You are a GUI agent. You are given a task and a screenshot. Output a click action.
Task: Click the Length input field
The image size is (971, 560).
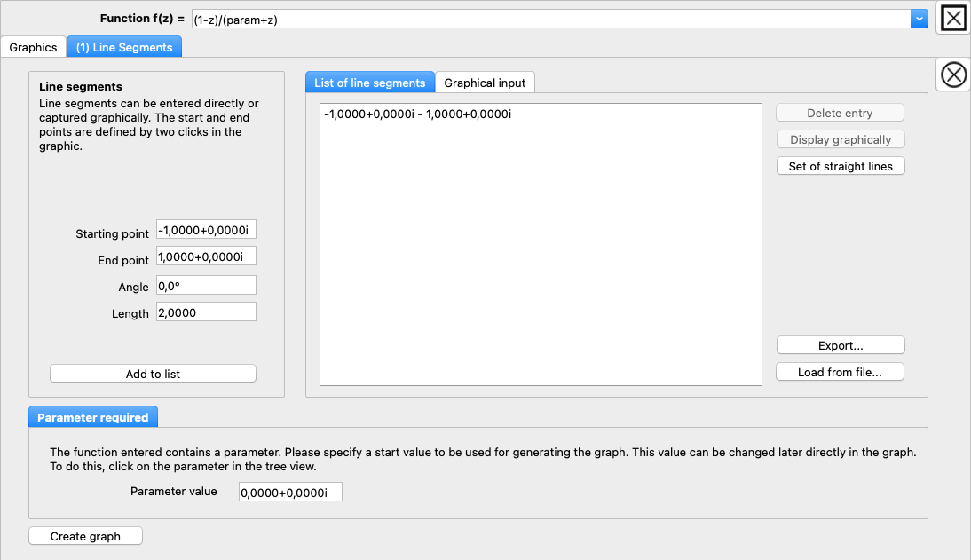coord(206,312)
